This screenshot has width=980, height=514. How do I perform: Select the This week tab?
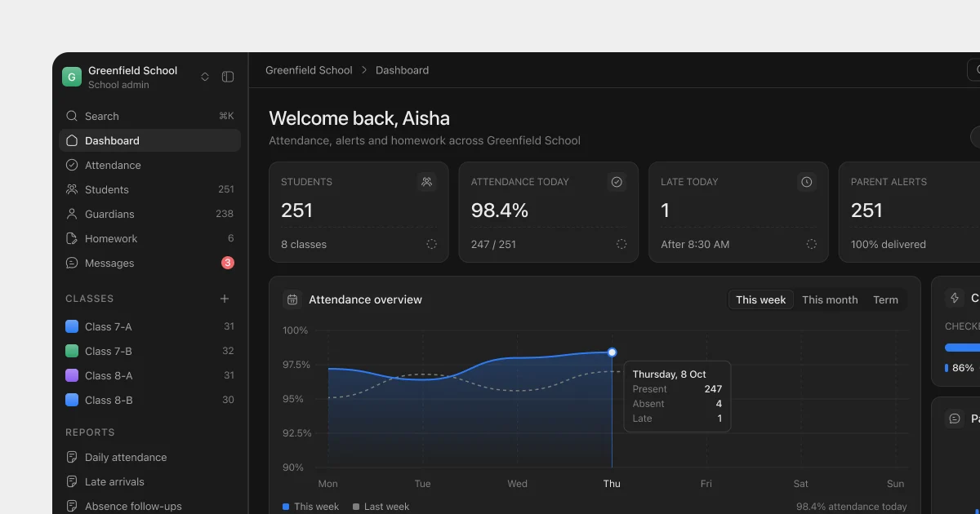click(761, 299)
